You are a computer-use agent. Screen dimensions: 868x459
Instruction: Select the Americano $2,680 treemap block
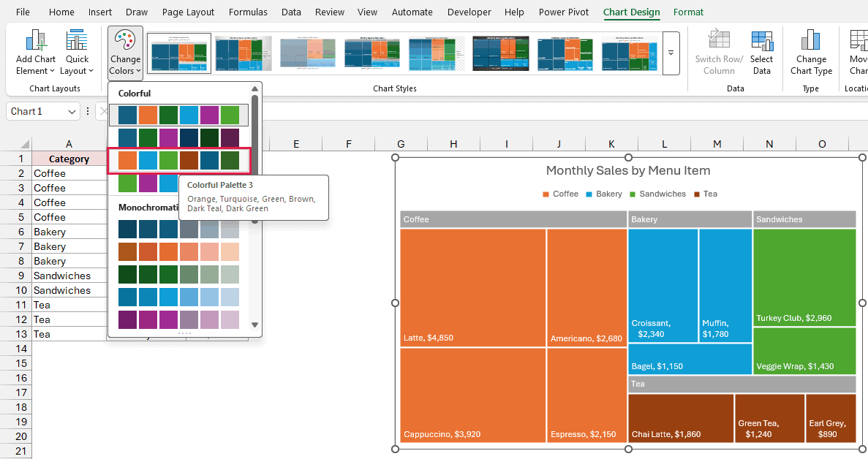586,287
